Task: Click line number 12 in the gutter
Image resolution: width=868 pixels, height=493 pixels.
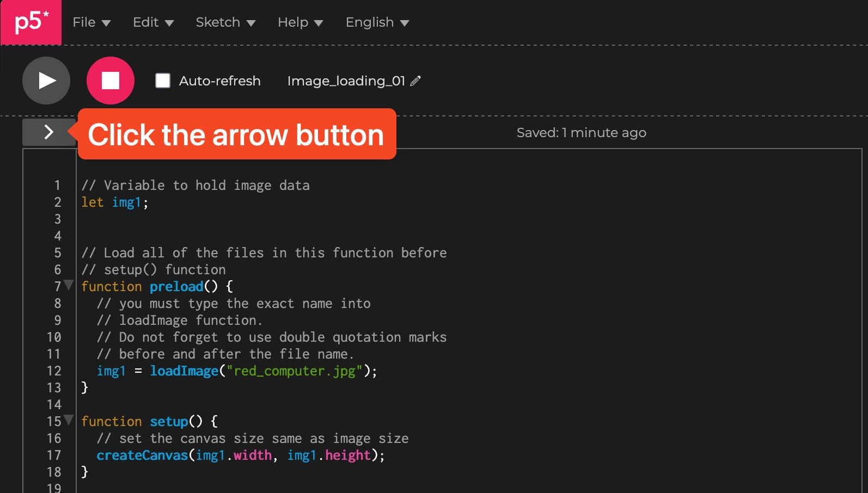Action: tap(54, 371)
